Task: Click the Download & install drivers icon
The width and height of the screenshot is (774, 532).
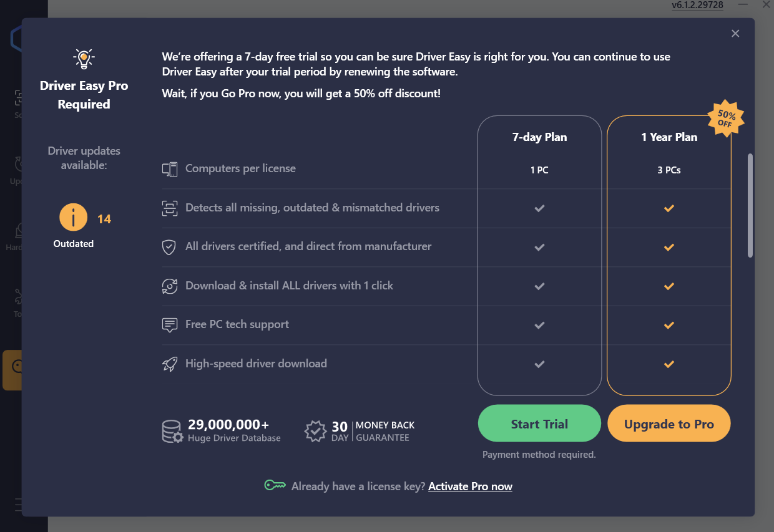Action: 170,286
